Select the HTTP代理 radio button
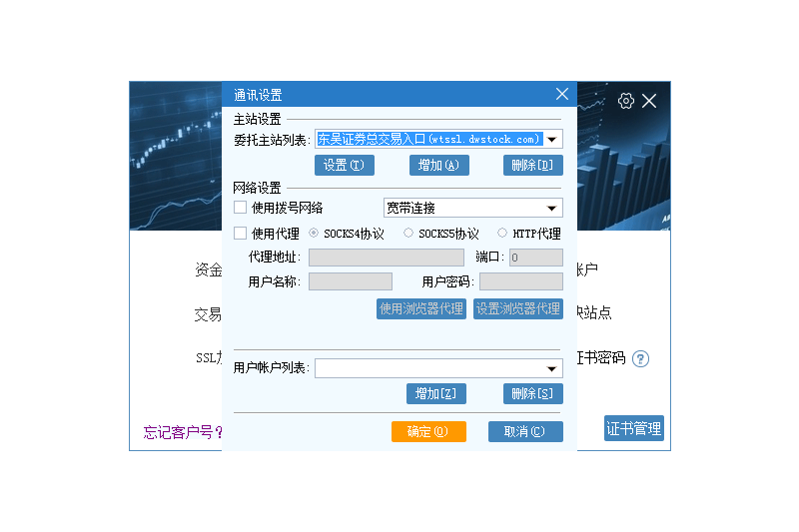Viewport: 799px width, 532px height. 502,234
